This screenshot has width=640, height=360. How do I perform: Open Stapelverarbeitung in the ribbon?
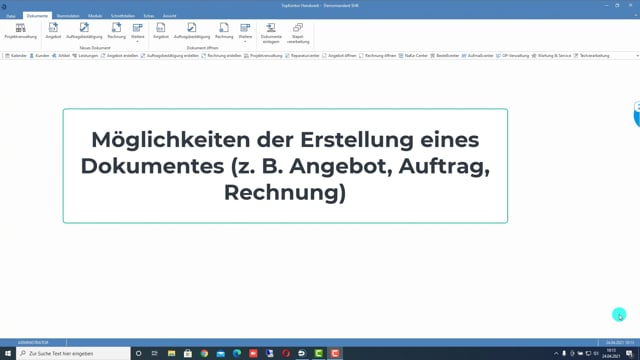tap(298, 33)
